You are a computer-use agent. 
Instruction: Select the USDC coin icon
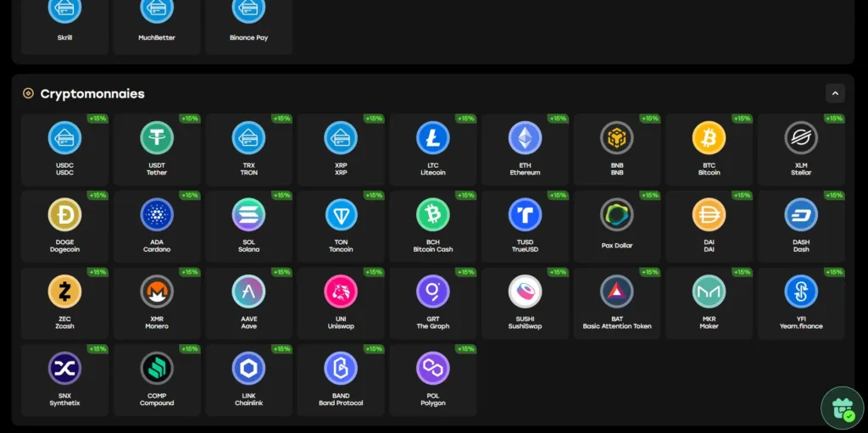tap(64, 137)
